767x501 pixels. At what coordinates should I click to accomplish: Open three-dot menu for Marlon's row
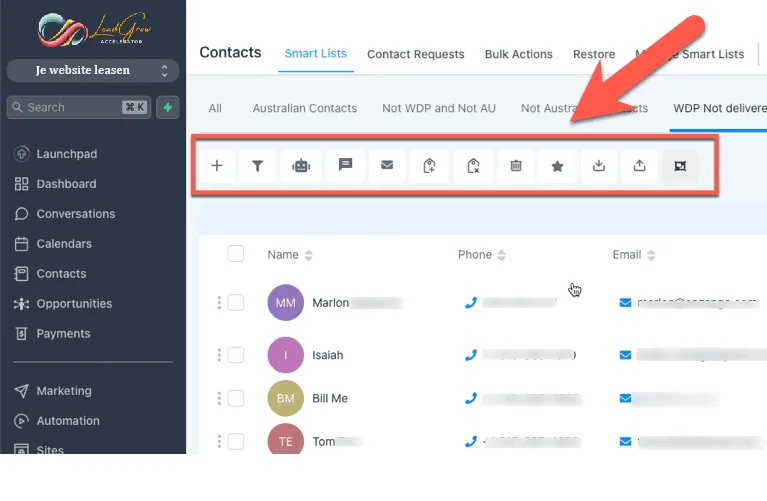tap(219, 302)
